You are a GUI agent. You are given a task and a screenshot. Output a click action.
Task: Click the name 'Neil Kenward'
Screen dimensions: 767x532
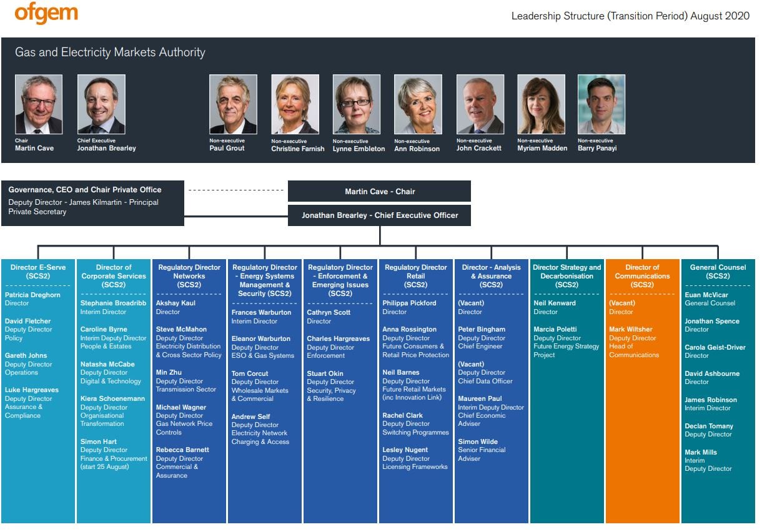(x=555, y=303)
